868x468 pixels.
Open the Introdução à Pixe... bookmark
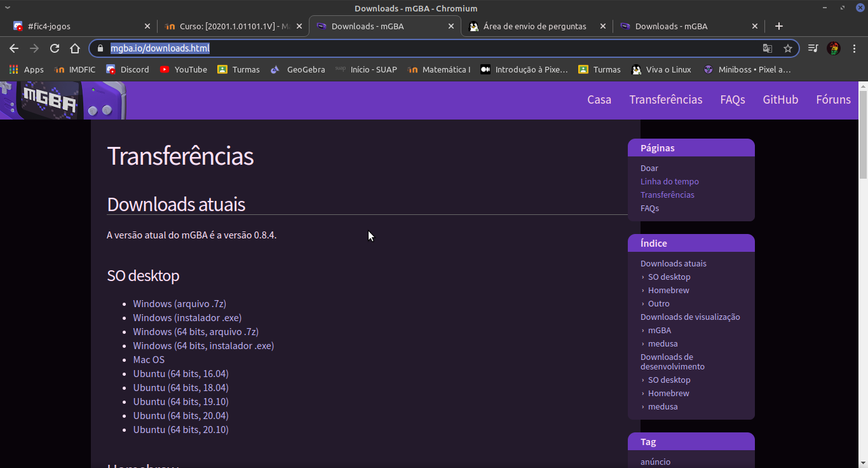point(524,69)
